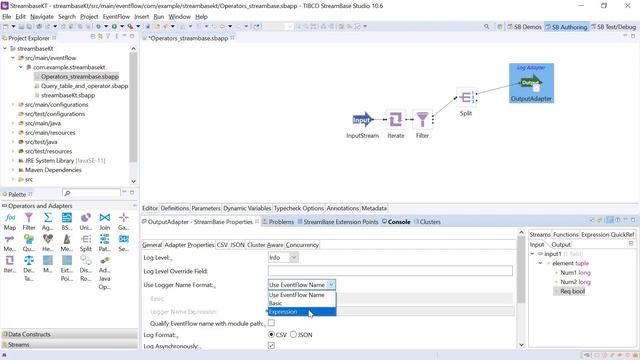Screen dimensions: 640x360
Task: Select the CSV log format radio
Action: [271, 334]
